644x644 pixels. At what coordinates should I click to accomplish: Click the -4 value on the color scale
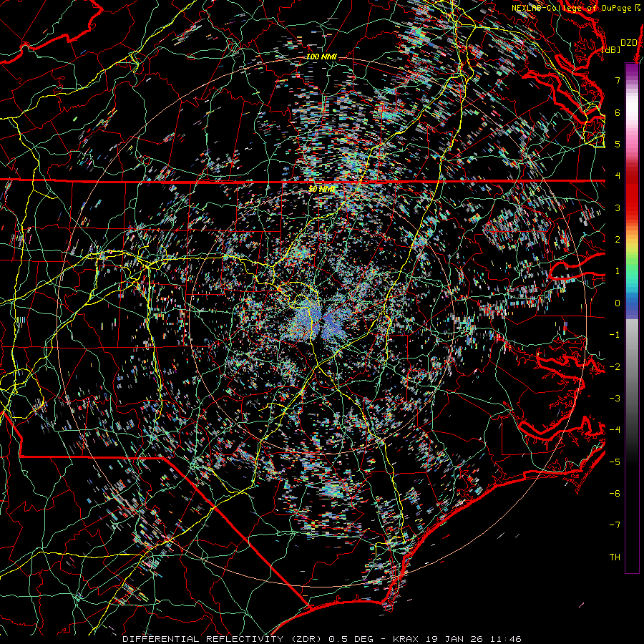coord(615,430)
